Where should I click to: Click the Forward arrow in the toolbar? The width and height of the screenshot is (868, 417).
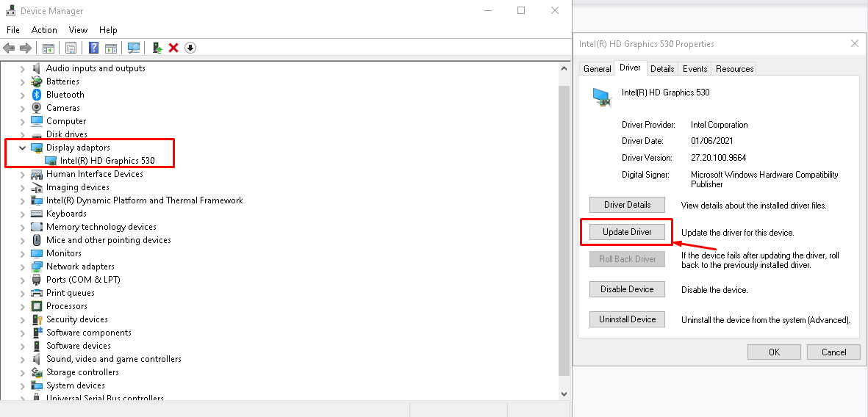pos(26,48)
